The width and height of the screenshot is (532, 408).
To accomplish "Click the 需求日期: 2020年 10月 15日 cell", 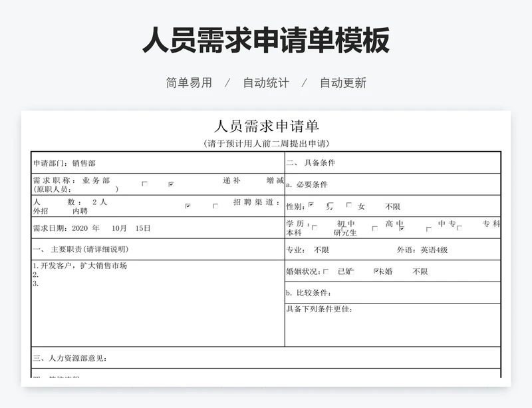I will [x=158, y=228].
